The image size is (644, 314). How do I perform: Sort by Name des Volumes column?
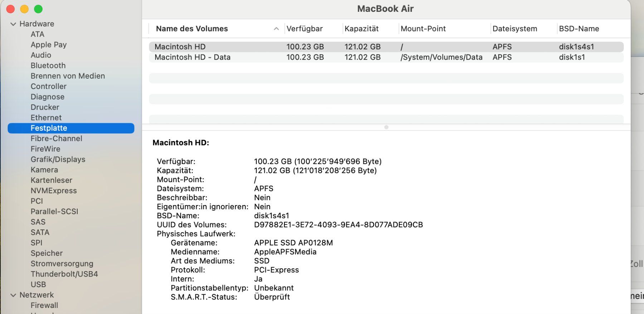pyautogui.click(x=192, y=29)
